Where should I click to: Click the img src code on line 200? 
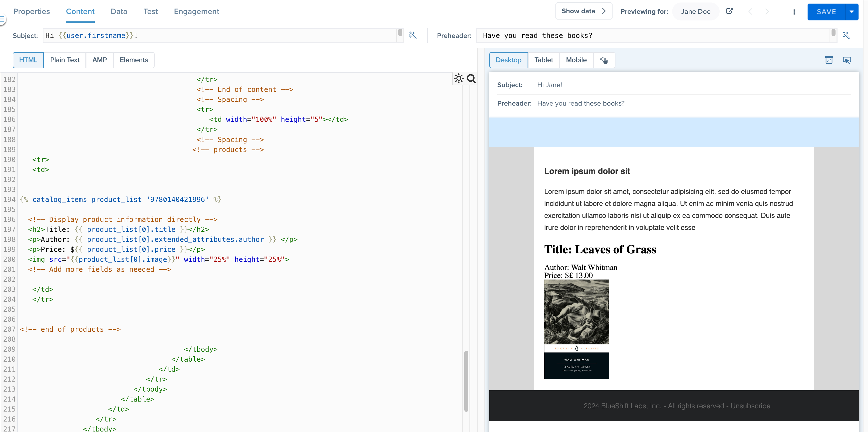[158, 259]
